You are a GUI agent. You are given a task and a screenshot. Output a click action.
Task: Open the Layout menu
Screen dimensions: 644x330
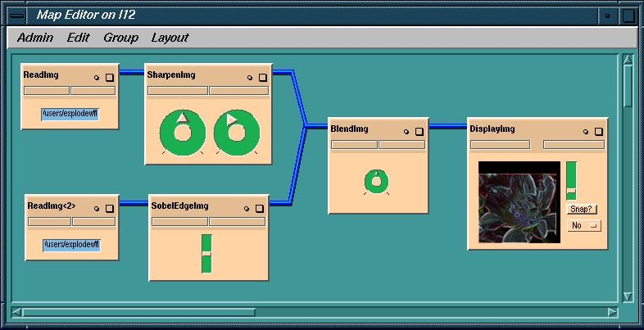coord(170,38)
